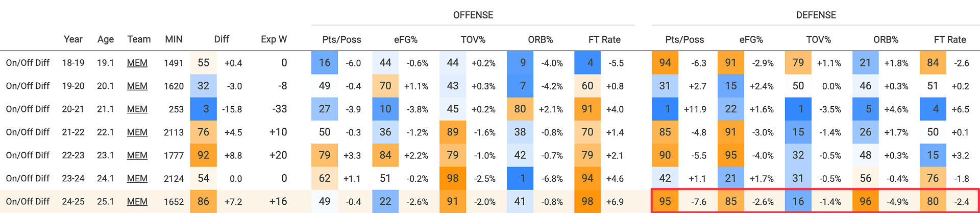Image resolution: width=980 pixels, height=213 pixels.
Task: Sort table by the MIN column header
Action: (x=174, y=39)
